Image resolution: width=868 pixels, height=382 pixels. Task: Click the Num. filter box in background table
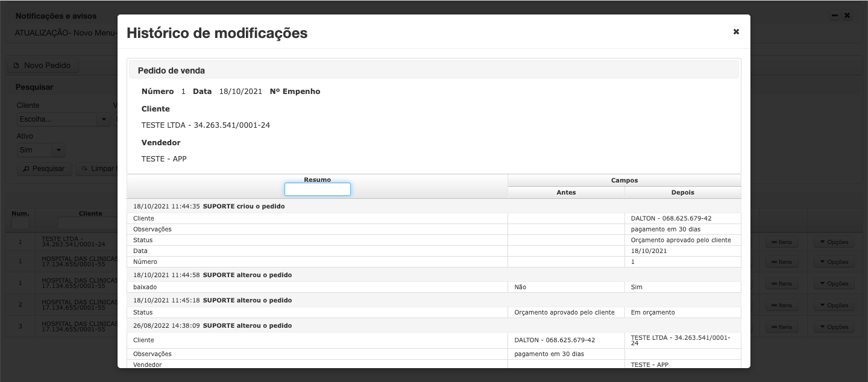tap(20, 223)
